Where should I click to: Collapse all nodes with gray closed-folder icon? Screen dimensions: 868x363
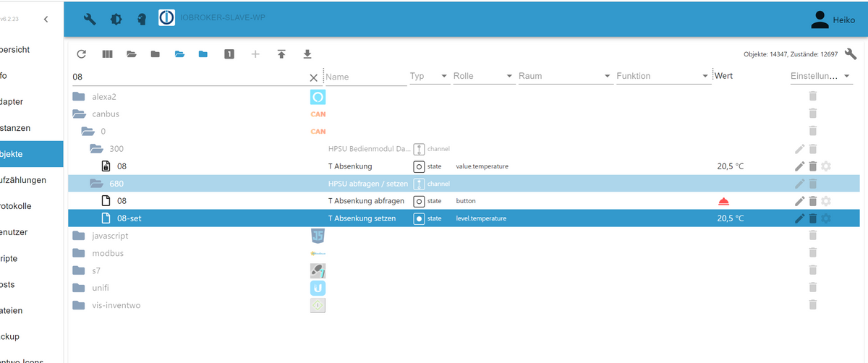pyautogui.click(x=156, y=54)
